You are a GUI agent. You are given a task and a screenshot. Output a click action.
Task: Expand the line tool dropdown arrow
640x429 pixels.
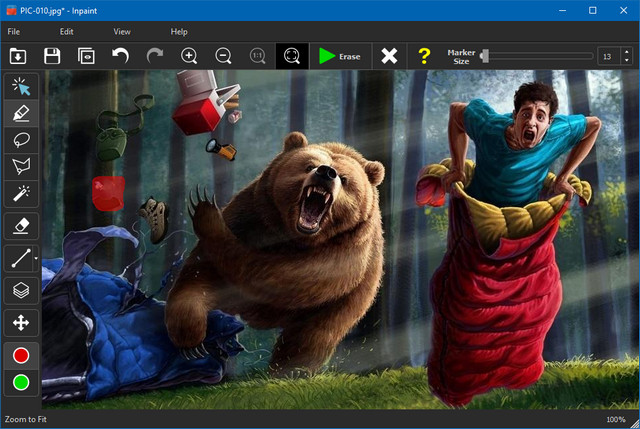[36, 259]
